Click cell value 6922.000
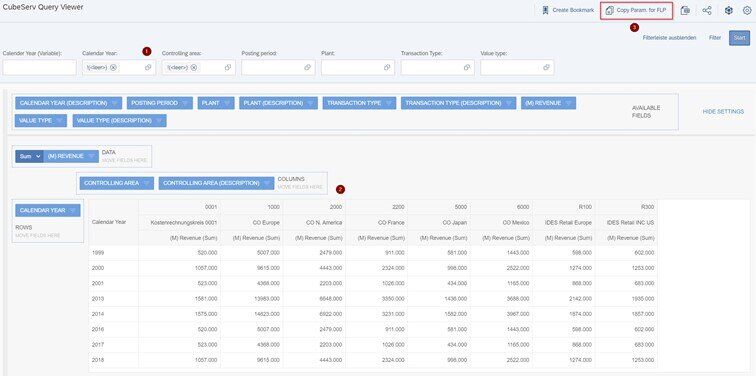The width and height of the screenshot is (756, 376). click(330, 314)
